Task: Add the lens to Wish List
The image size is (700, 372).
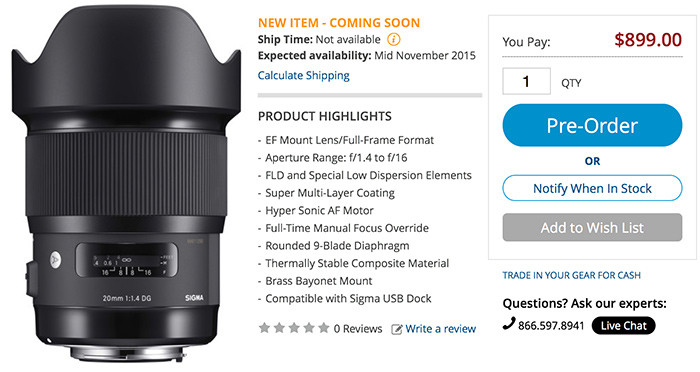Action: [592, 227]
